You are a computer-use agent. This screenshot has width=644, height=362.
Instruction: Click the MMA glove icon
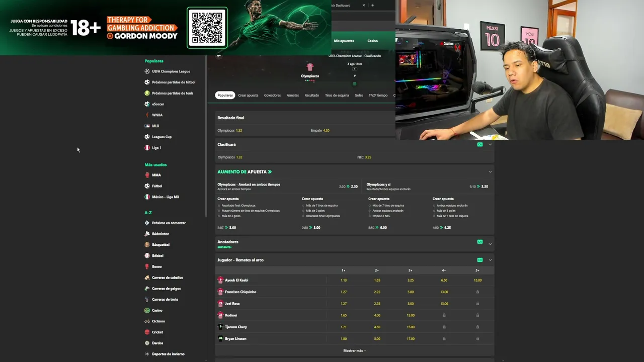tap(147, 175)
